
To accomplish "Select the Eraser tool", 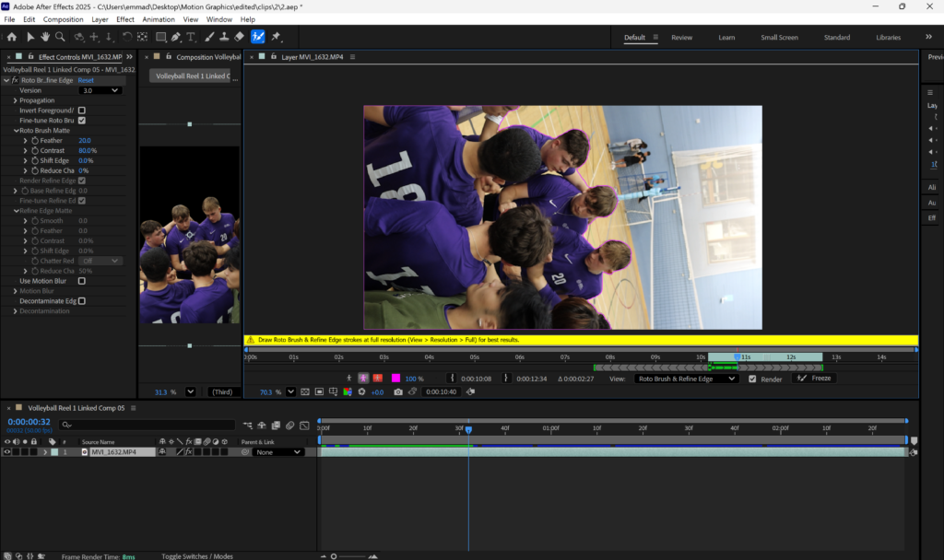I will point(239,37).
